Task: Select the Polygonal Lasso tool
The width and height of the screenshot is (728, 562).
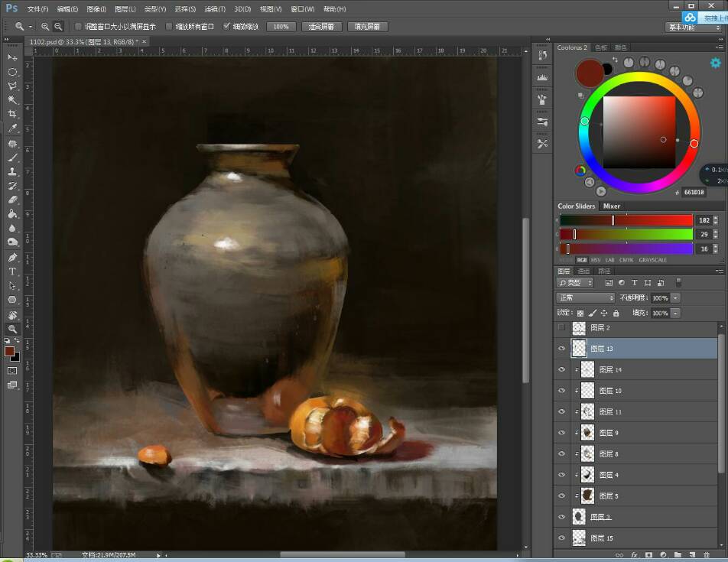Action: (x=12, y=86)
